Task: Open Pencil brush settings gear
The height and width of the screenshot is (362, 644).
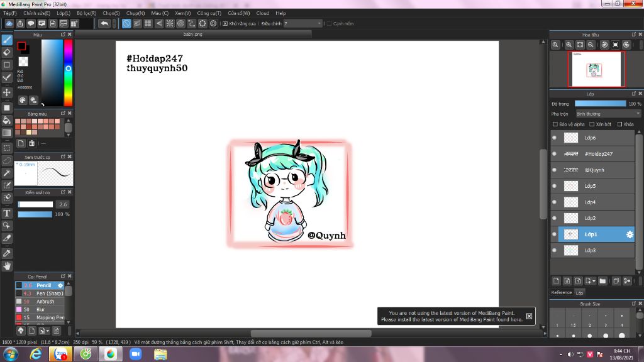Action: (60, 285)
